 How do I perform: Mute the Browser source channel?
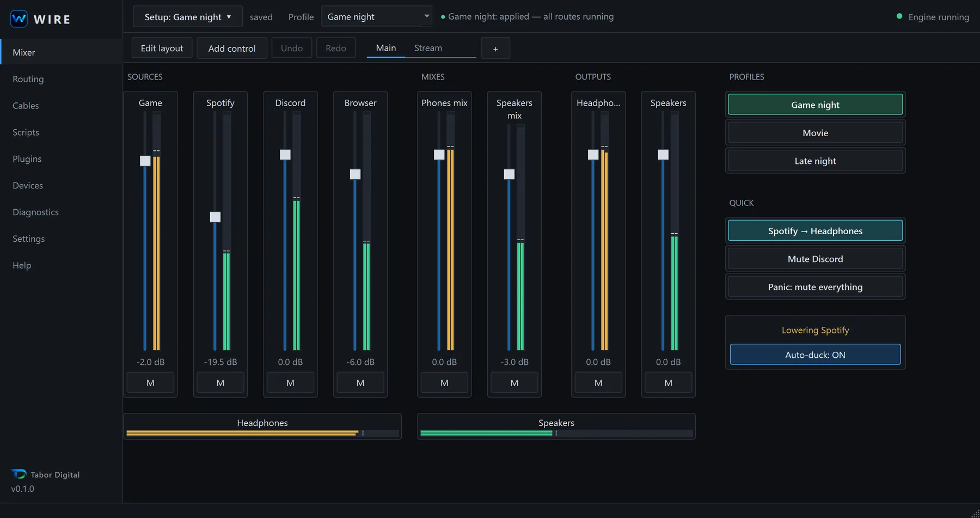360,383
